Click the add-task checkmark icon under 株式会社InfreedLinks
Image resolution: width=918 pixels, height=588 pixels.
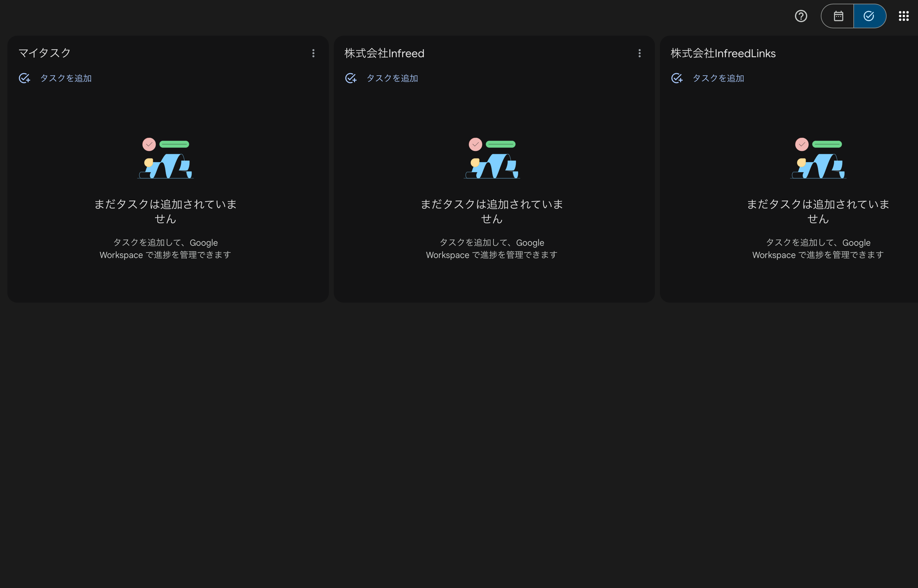[x=677, y=78]
